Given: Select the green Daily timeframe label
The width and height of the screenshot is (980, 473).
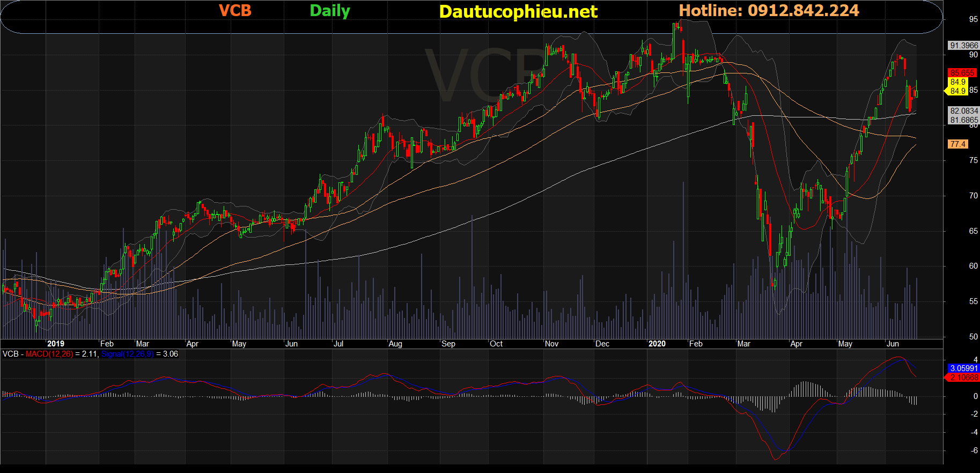Looking at the screenshot, I should pos(329,11).
